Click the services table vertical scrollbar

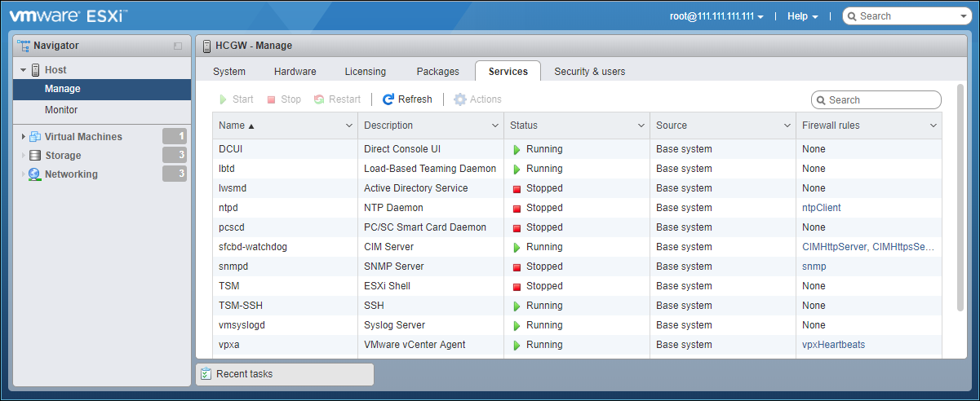(960, 196)
